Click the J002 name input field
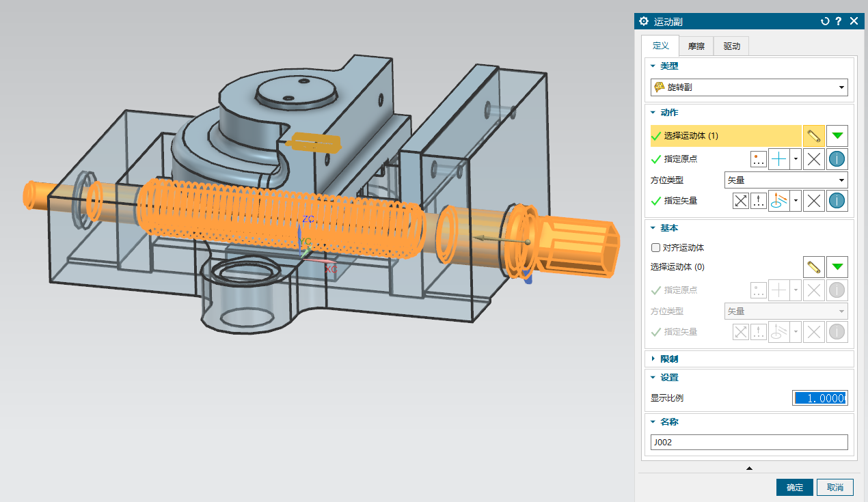 pyautogui.click(x=748, y=443)
